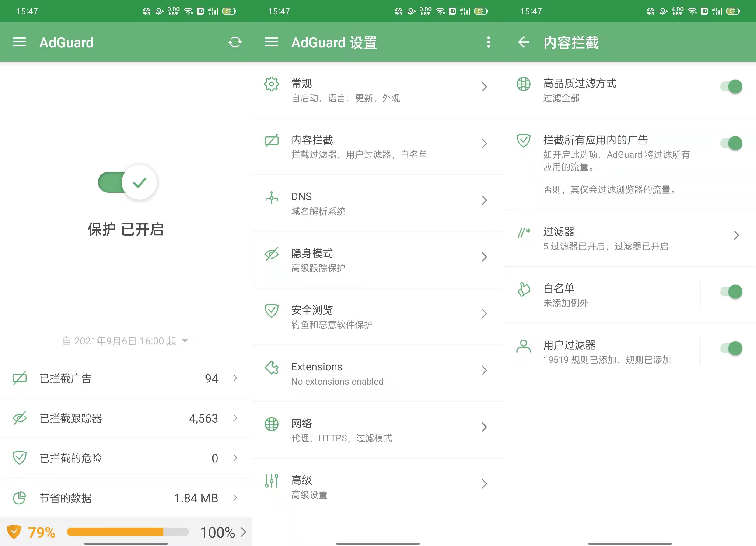This screenshot has width=756, height=546.
Task: Tap 1.84 MB saved data value
Action: click(196, 498)
